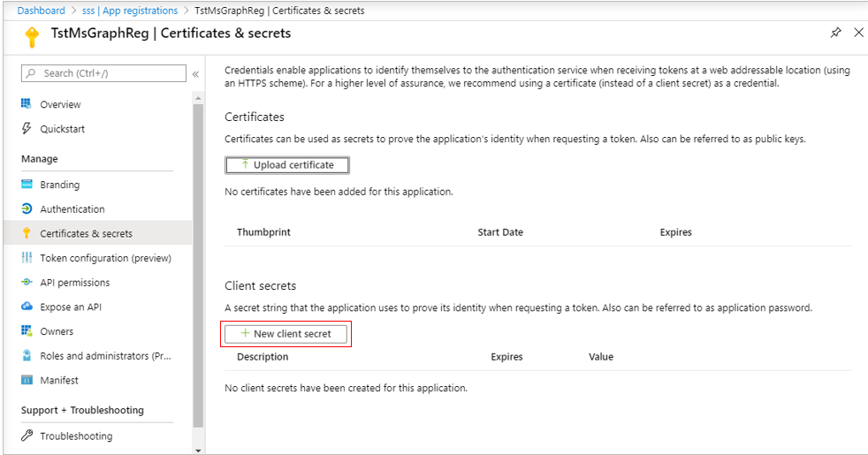
Task: Click the Roles and administrators person icon
Action: point(27,355)
